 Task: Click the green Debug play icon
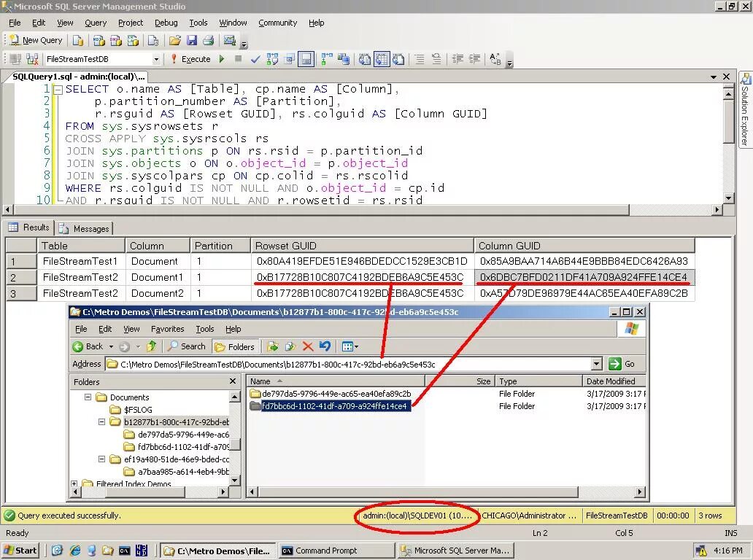pos(222,59)
